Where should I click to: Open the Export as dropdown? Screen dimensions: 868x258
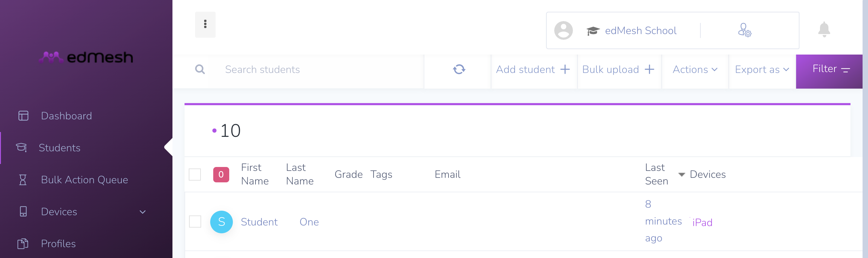click(762, 69)
